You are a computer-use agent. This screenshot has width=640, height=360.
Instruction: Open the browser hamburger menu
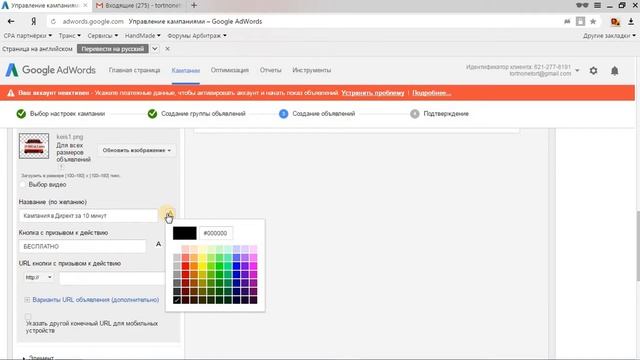598,5
